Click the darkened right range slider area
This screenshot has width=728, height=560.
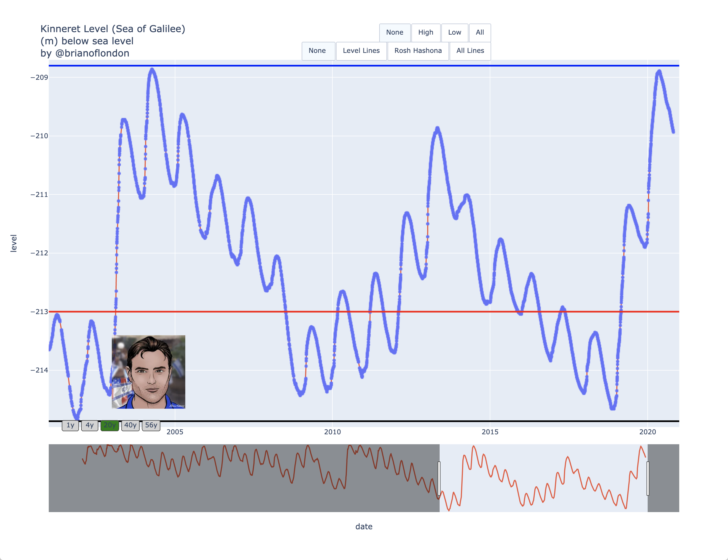click(x=663, y=478)
